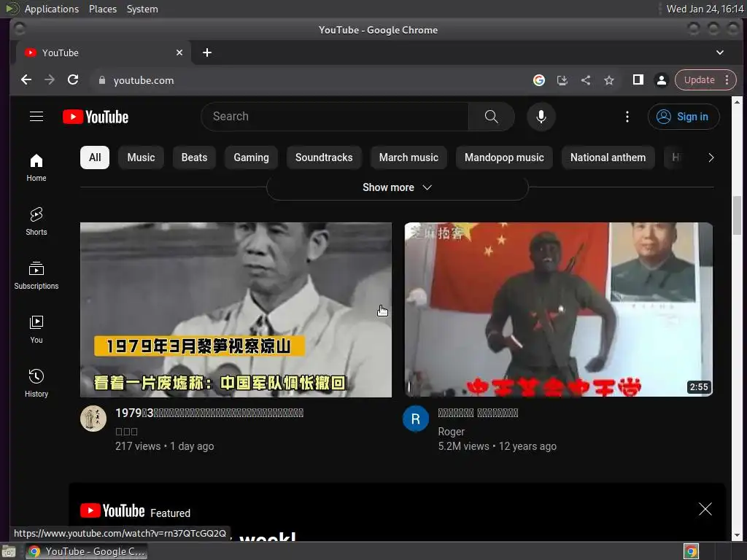Select the March music filter chip
This screenshot has height=560, width=747.
click(x=409, y=157)
